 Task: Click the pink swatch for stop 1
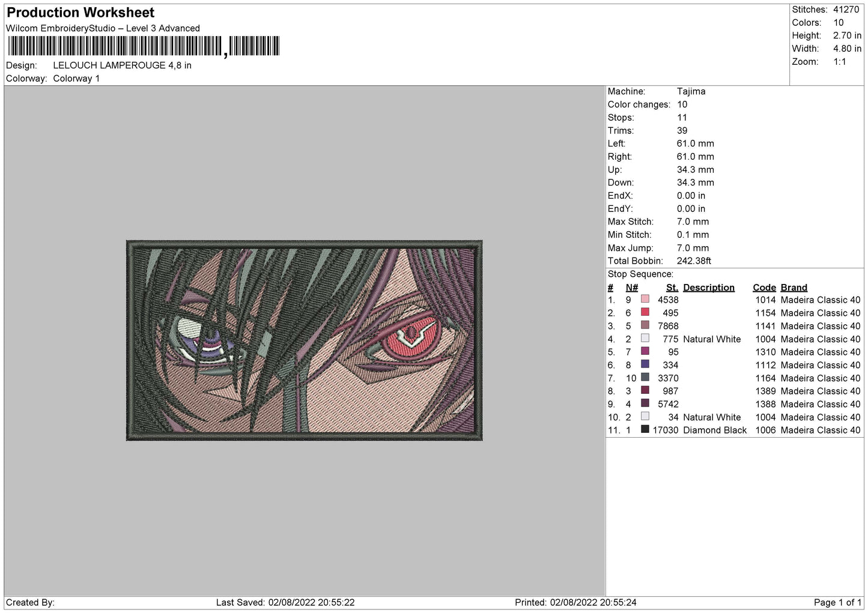(645, 299)
